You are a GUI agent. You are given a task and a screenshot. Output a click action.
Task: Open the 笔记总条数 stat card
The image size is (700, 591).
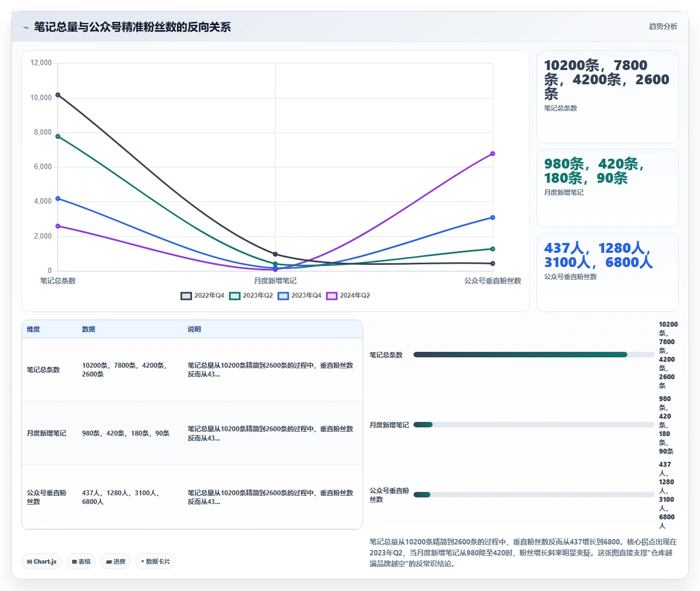click(x=608, y=97)
